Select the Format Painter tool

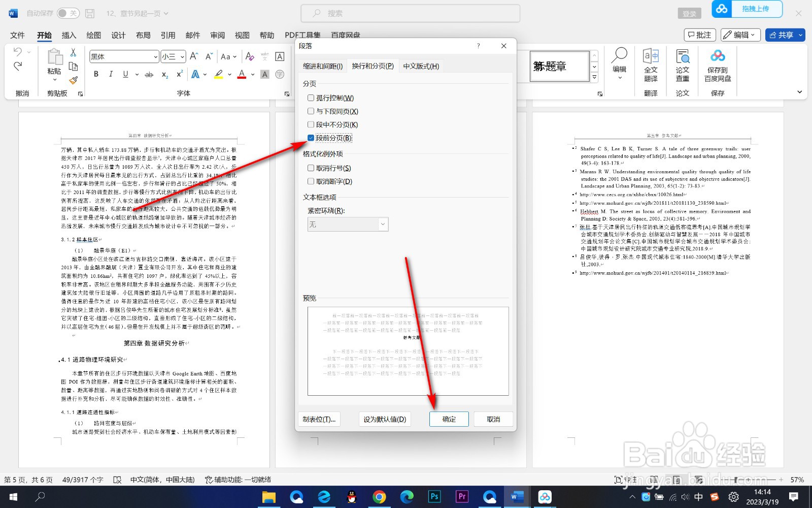pos(73,80)
